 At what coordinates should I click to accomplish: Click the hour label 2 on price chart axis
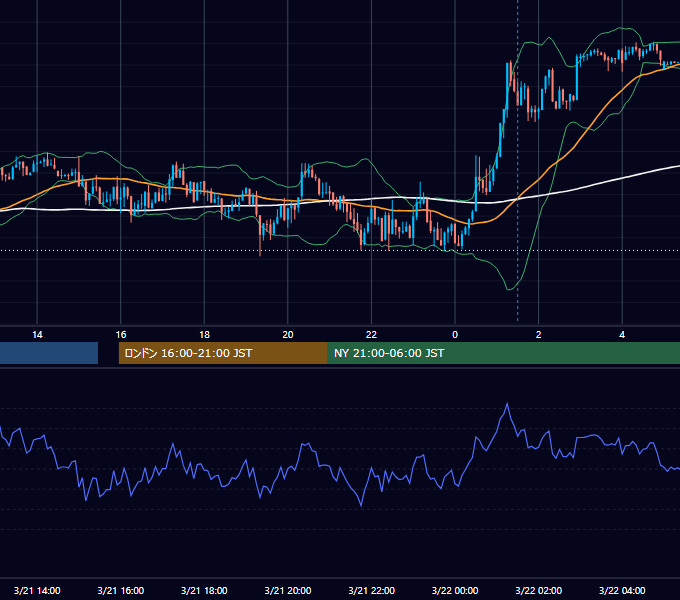[x=539, y=335]
